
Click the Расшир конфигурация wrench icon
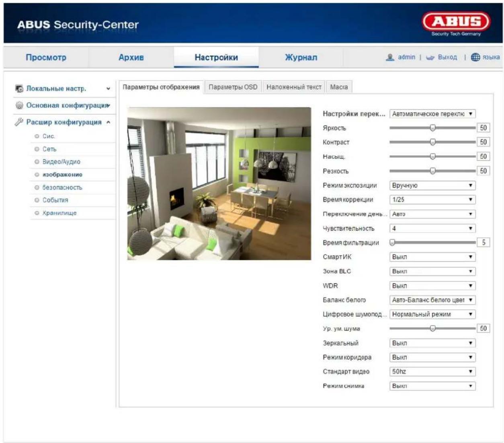pos(19,122)
